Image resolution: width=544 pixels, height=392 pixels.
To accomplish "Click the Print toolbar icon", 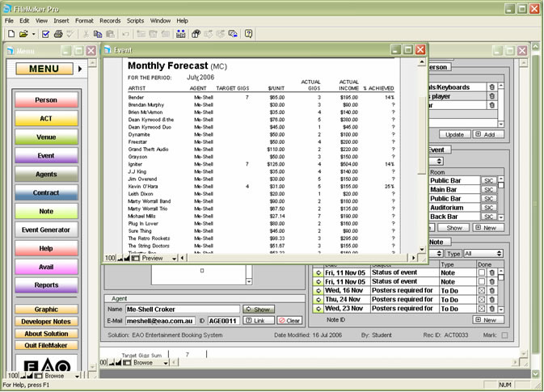I will click(58, 34).
